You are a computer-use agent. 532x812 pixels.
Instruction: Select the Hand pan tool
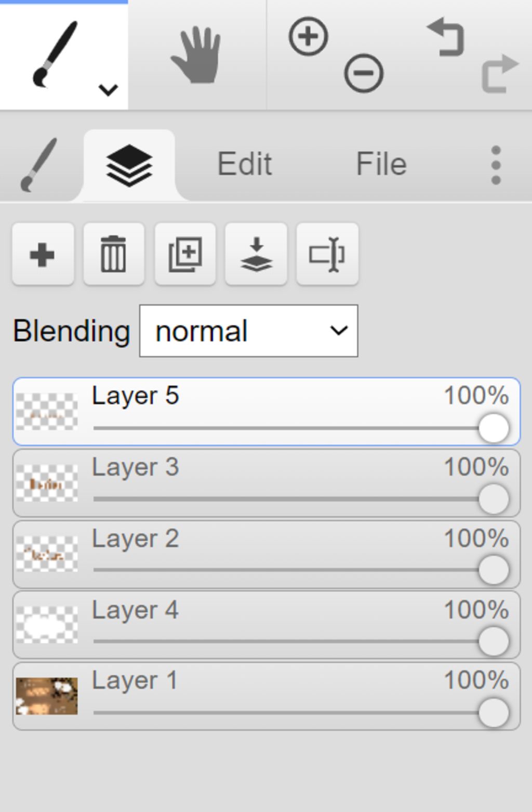pyautogui.click(x=196, y=55)
